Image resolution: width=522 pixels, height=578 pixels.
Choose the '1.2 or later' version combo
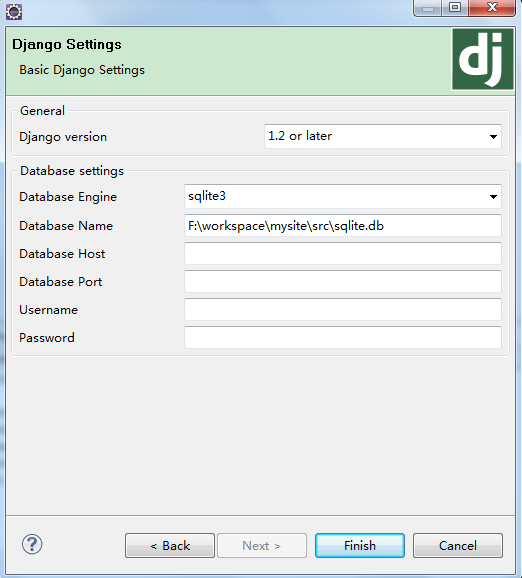click(383, 136)
